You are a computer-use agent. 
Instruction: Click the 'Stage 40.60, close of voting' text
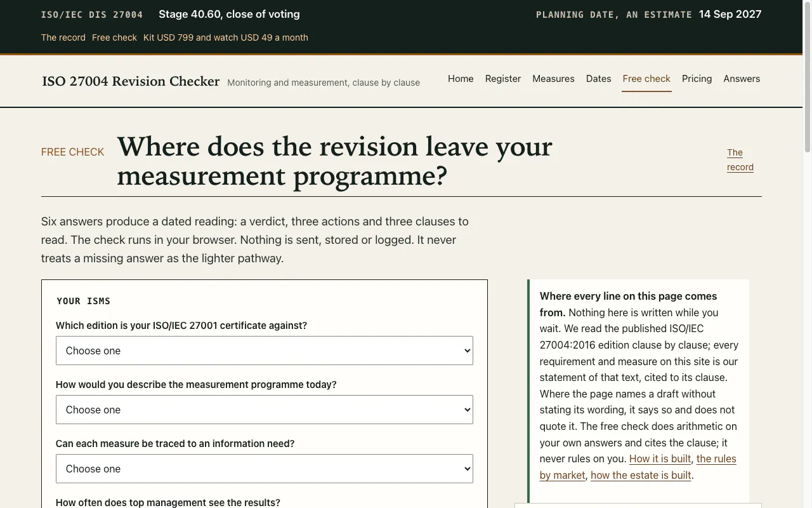pos(229,14)
